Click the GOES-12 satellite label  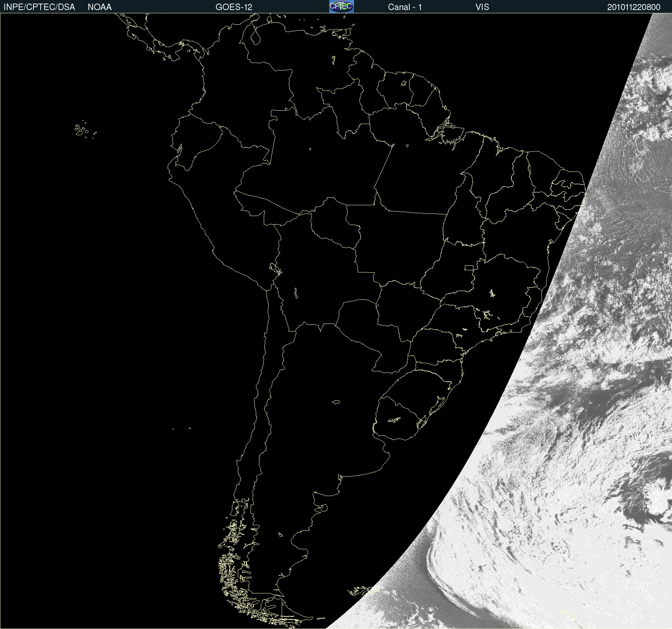pyautogui.click(x=234, y=7)
